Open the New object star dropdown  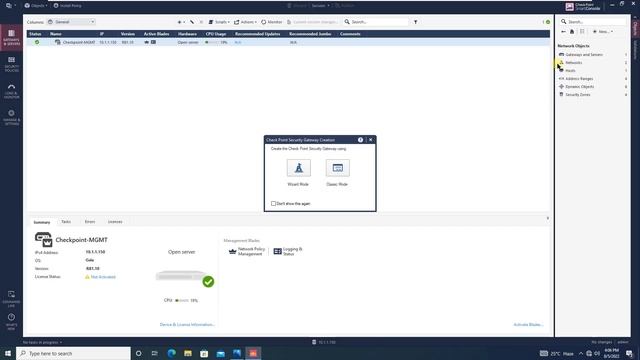[x=181, y=22]
